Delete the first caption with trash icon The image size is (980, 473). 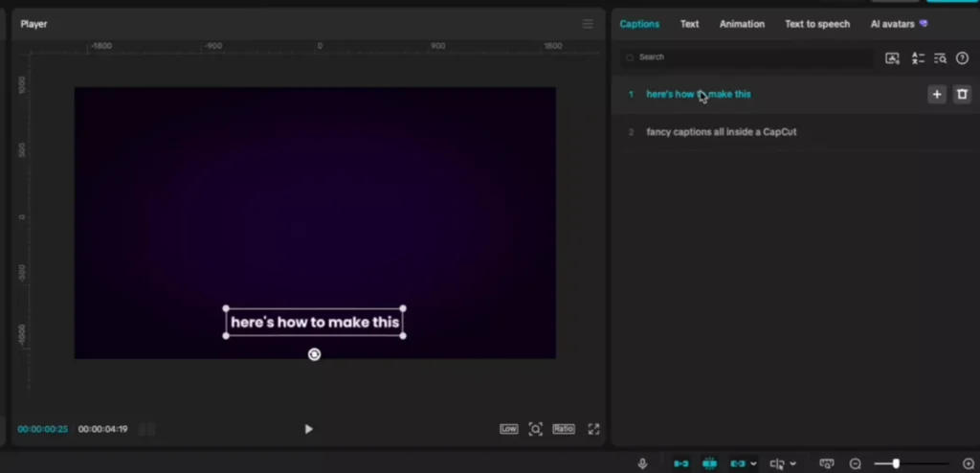[x=962, y=94]
